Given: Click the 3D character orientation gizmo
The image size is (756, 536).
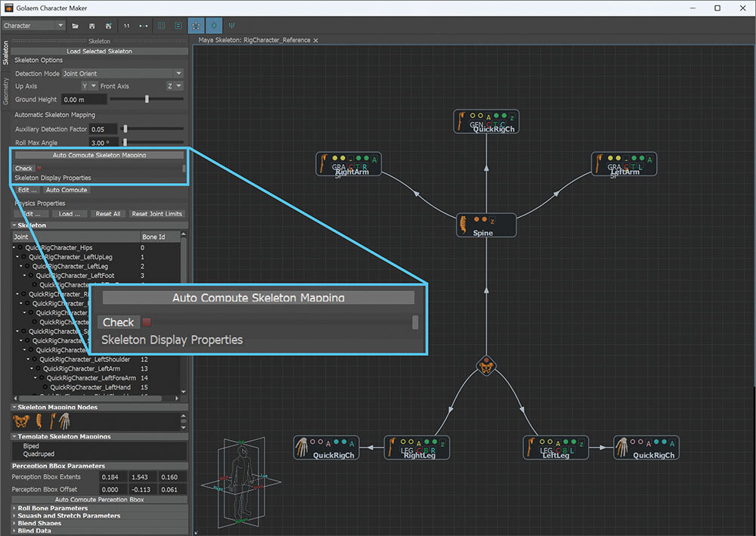Looking at the screenshot, I should click(x=240, y=482).
